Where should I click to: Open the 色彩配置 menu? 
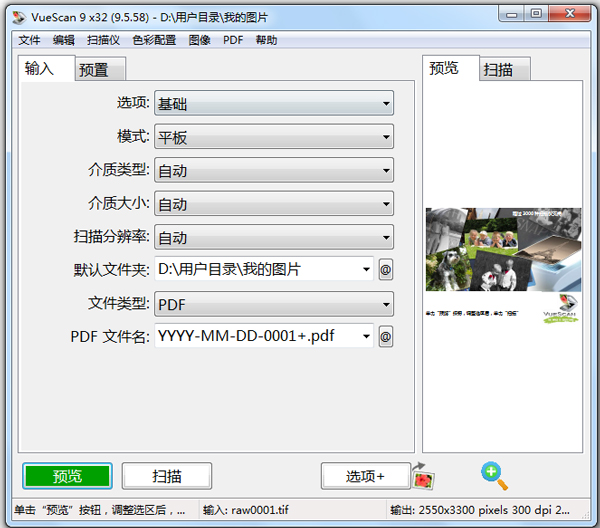[154, 40]
